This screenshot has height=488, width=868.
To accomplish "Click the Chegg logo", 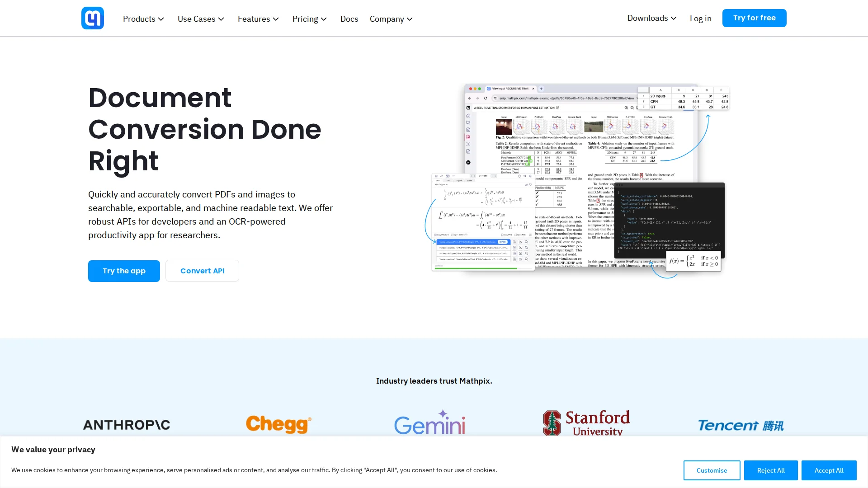I will 278,424.
